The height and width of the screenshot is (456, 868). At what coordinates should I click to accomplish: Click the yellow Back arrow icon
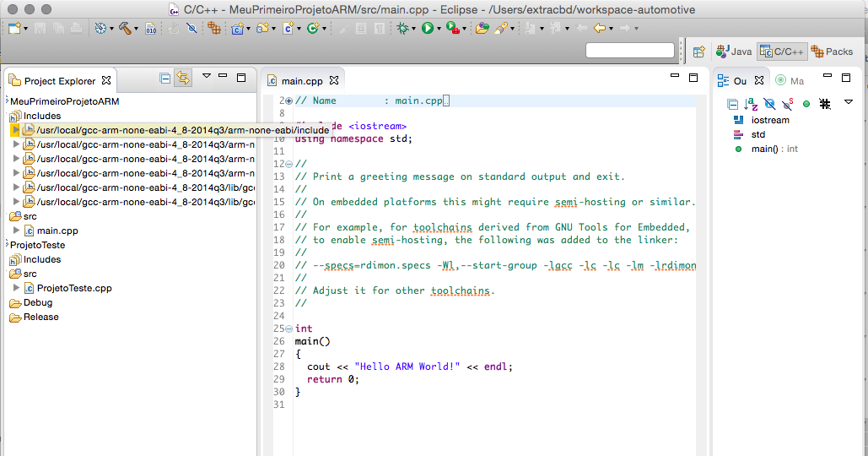coord(600,28)
